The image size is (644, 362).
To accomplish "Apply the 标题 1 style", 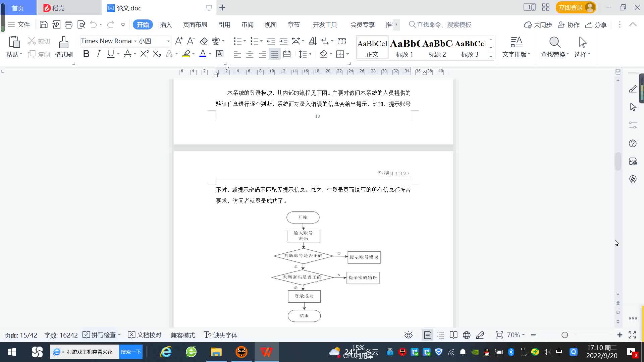I will click(x=405, y=47).
